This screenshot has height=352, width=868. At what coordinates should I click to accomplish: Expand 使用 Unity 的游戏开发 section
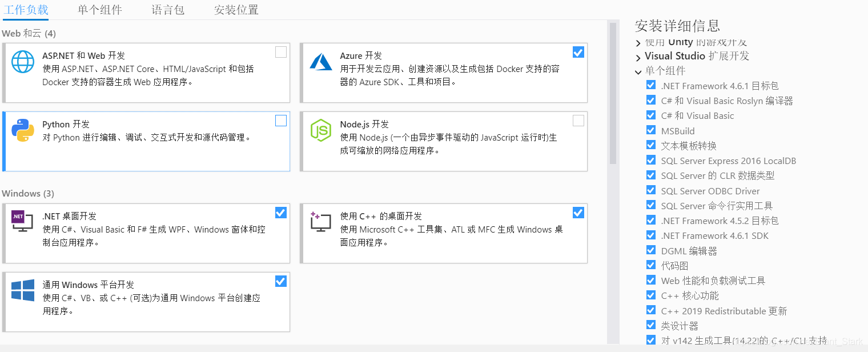[x=638, y=42]
